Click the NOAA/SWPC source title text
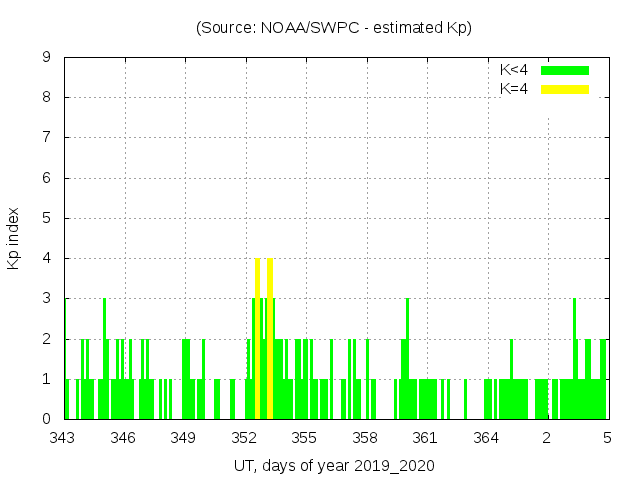 334,28
